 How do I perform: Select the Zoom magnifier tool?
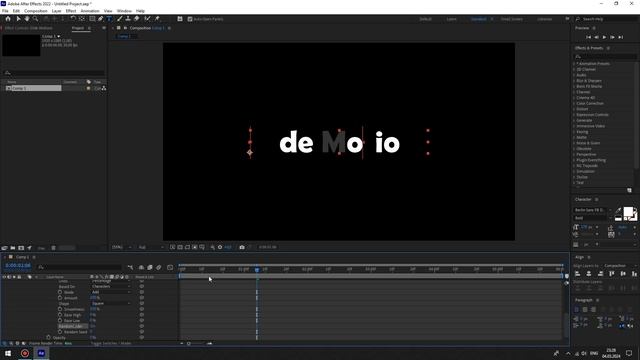36,19
